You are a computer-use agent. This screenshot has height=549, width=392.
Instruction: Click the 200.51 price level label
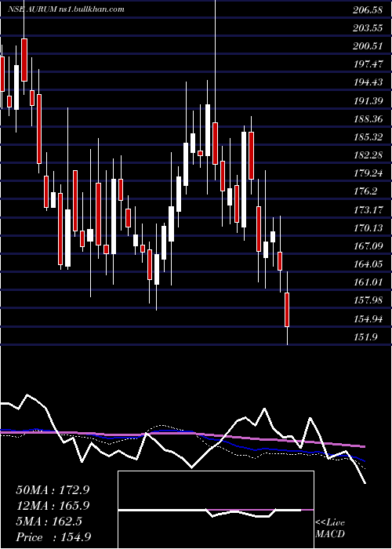(368, 46)
